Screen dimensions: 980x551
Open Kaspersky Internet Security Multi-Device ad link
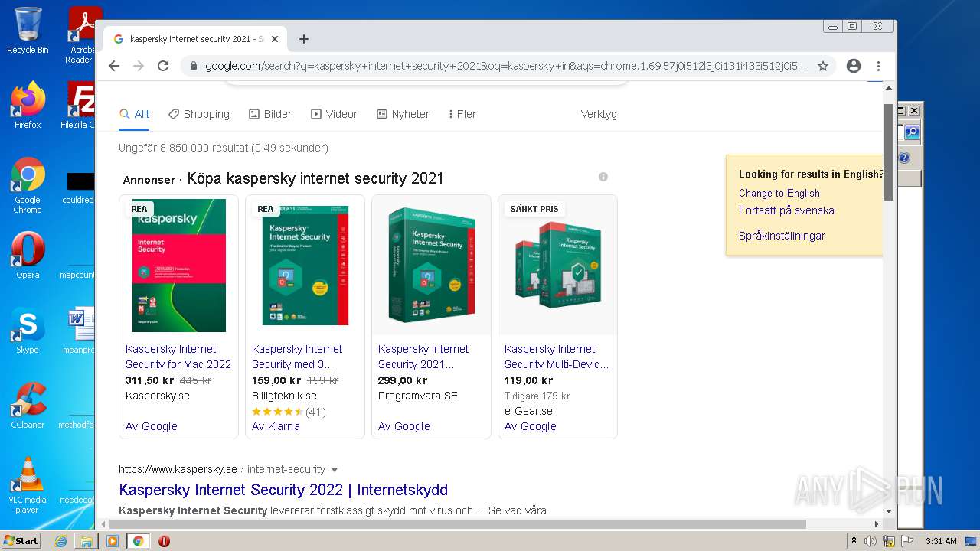[x=557, y=357]
